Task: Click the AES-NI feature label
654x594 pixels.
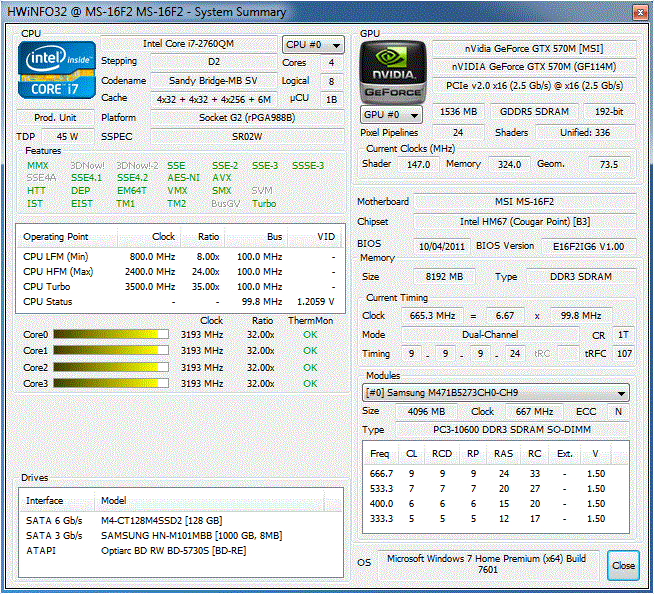Action: (x=184, y=178)
